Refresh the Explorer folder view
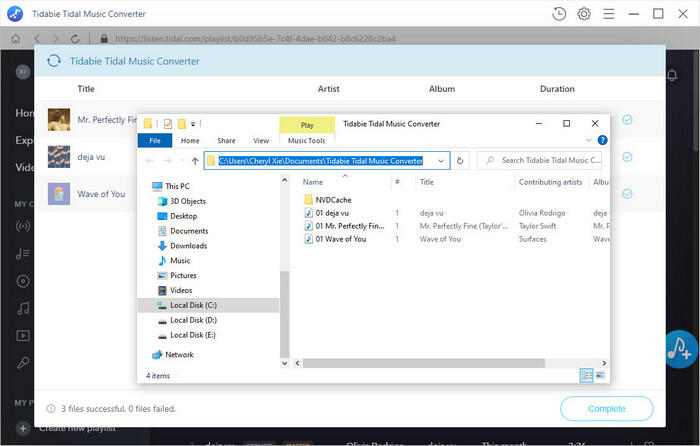The height and width of the screenshot is (446, 700). click(x=460, y=161)
